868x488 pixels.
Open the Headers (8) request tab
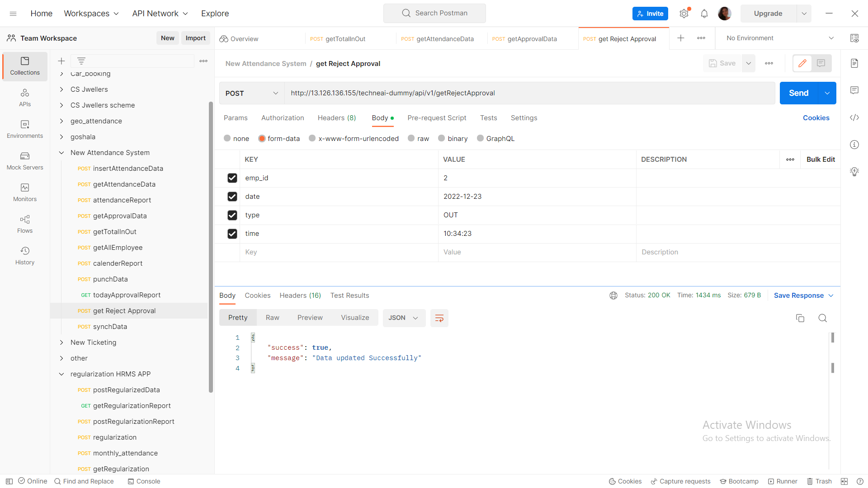pos(337,118)
